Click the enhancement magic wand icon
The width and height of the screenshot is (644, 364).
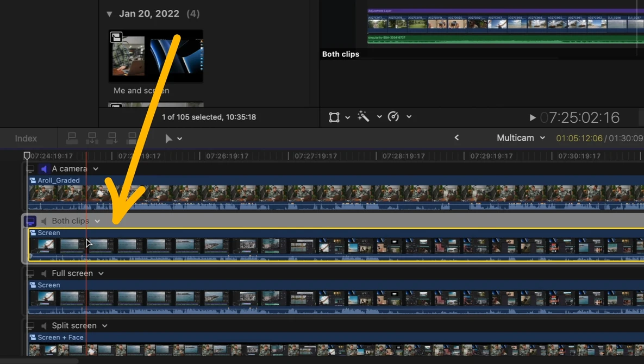tap(364, 117)
